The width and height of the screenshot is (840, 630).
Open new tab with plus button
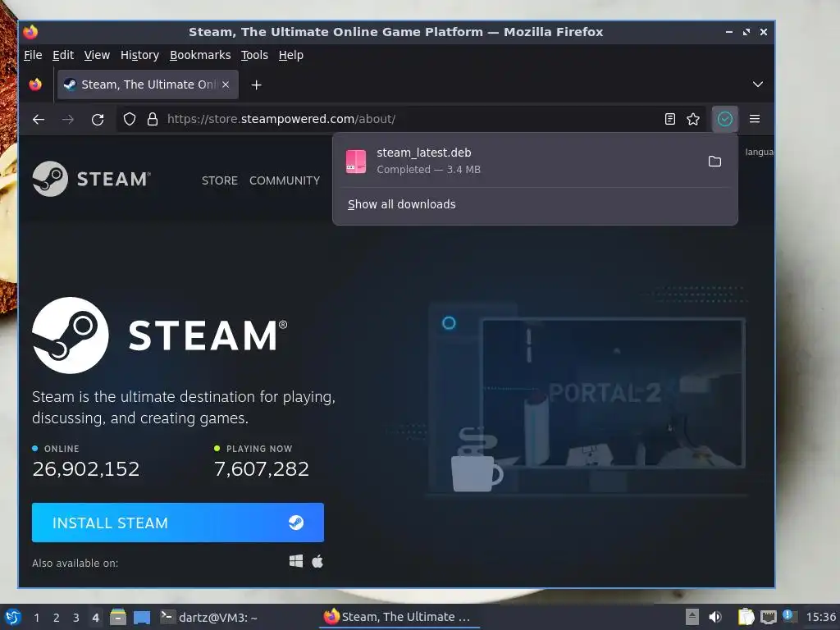coord(256,84)
